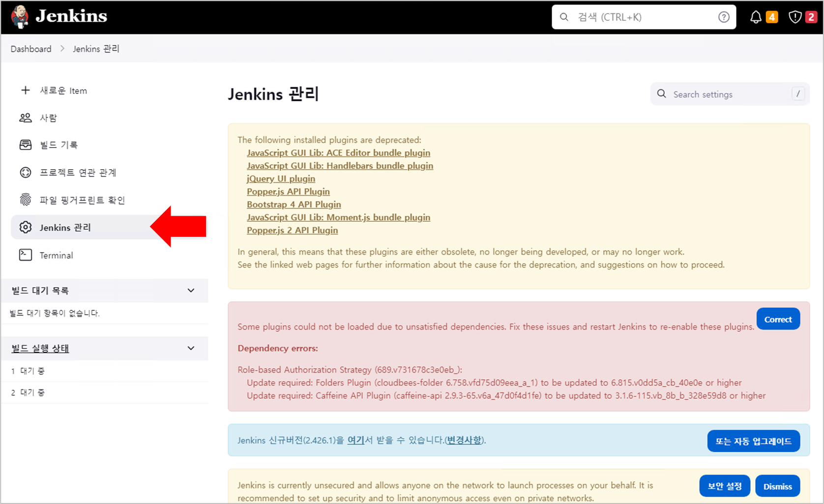The height and width of the screenshot is (504, 824).
Task: Click the 여기 download link
Action: (x=356, y=440)
